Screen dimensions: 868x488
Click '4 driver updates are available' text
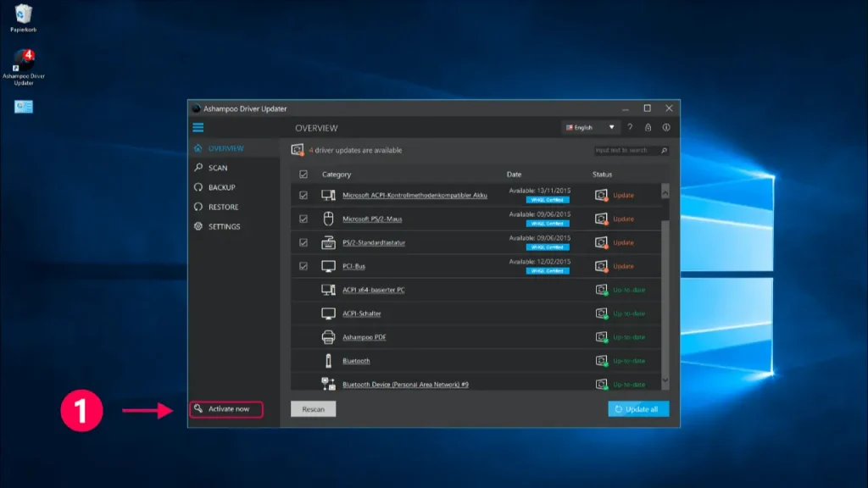pos(355,151)
